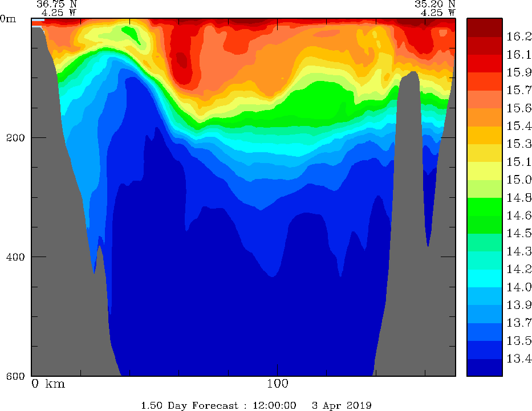
Task: Select orange swatch between 15.6 and 15.4
Action: click(485, 117)
